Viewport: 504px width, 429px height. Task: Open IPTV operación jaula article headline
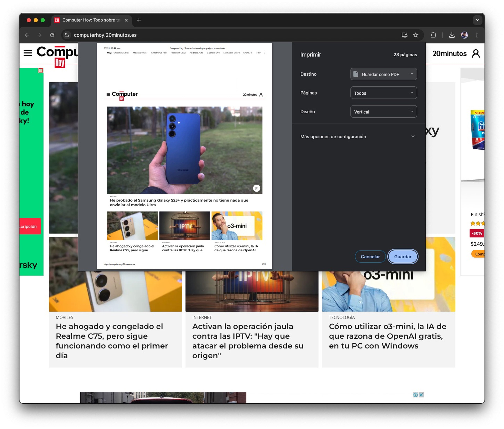pyautogui.click(x=248, y=341)
